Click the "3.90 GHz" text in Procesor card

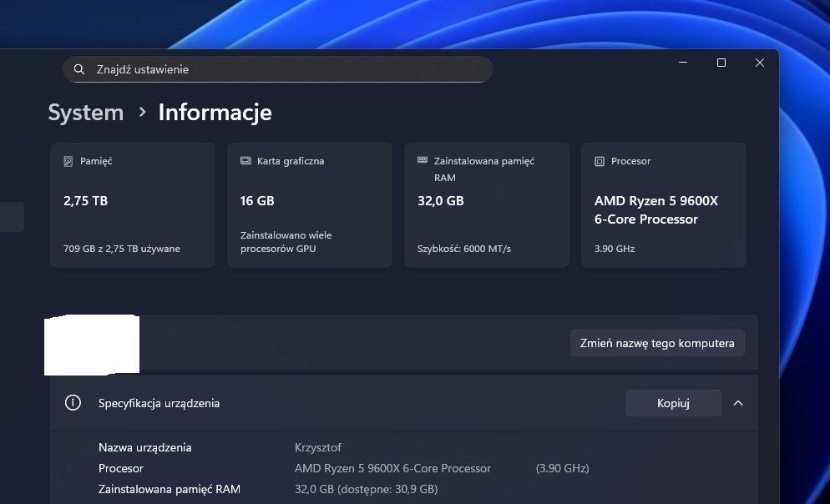(615, 249)
